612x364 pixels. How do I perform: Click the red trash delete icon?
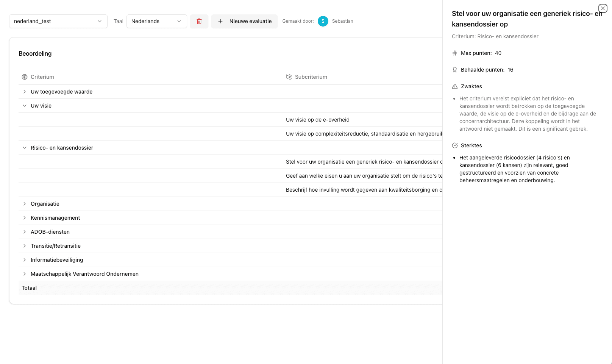tap(199, 21)
